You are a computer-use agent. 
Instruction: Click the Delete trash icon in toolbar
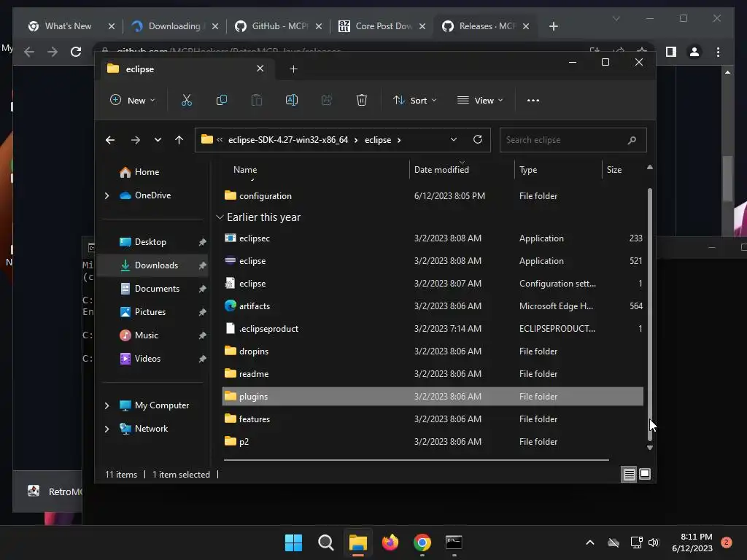pos(362,101)
